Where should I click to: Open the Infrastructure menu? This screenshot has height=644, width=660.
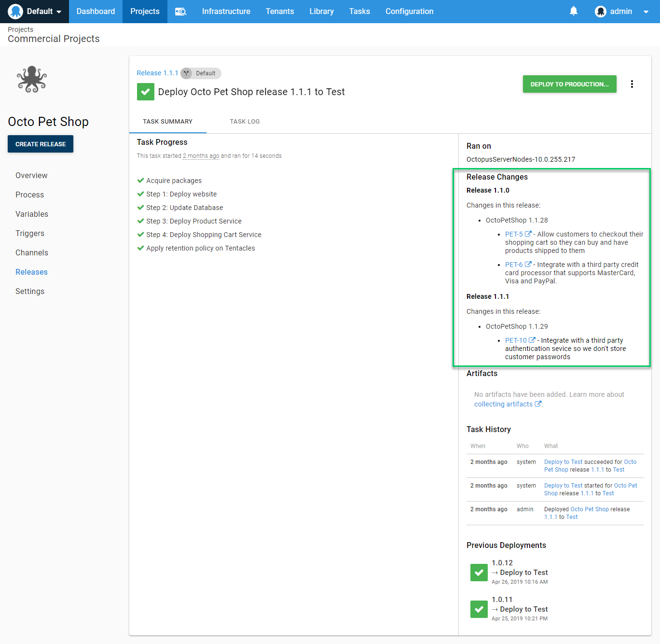point(226,12)
